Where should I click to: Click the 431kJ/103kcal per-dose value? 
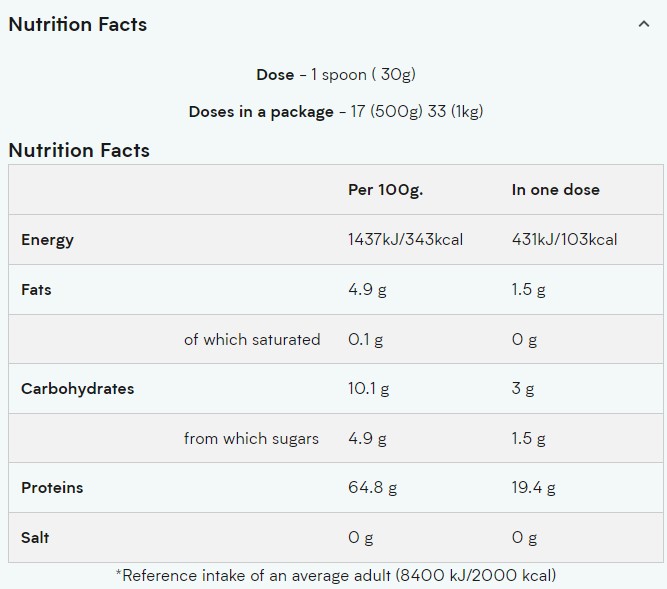tap(564, 240)
